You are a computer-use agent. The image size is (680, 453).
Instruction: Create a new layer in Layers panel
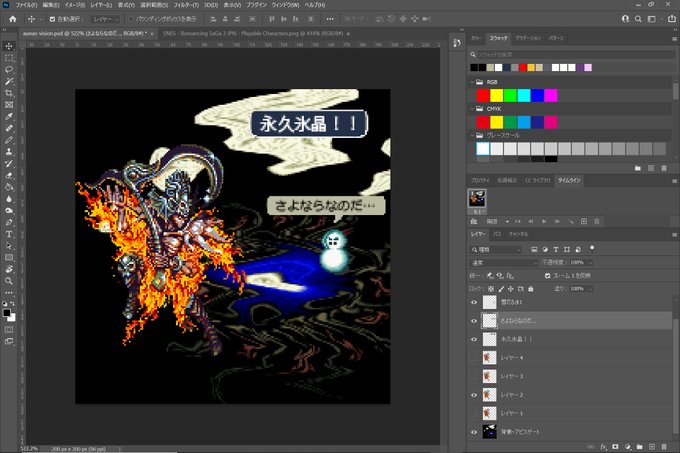coord(651,446)
